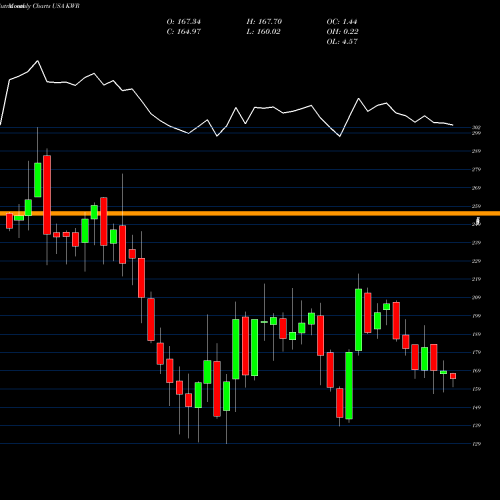The image size is (500, 500).
Task: Select the close value C: 164.97
Action: click(x=184, y=32)
